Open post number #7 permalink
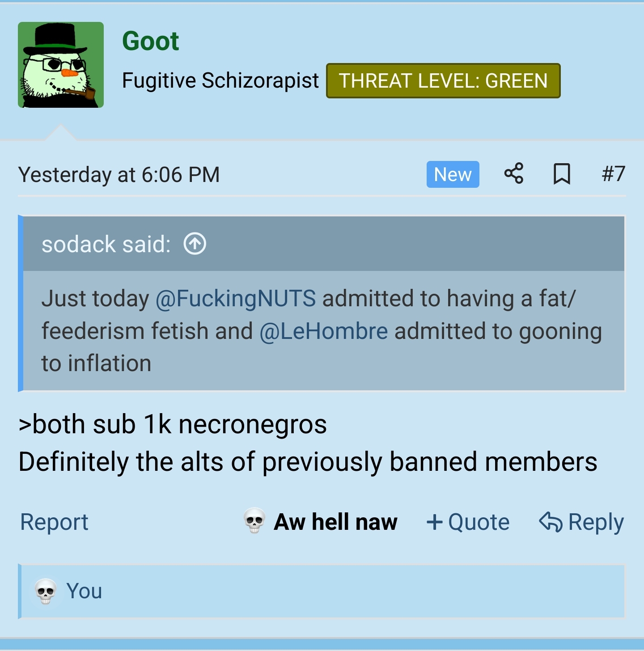This screenshot has width=644, height=651. point(613,173)
